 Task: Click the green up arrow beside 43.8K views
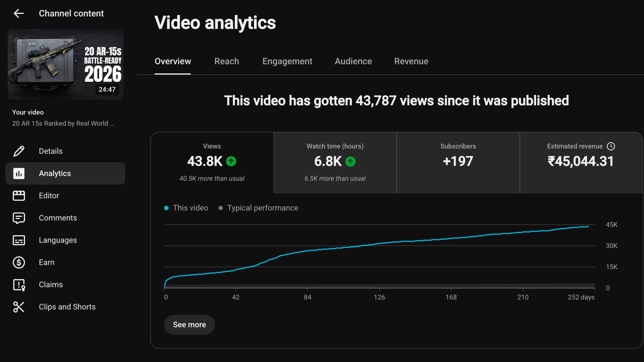coord(231,162)
